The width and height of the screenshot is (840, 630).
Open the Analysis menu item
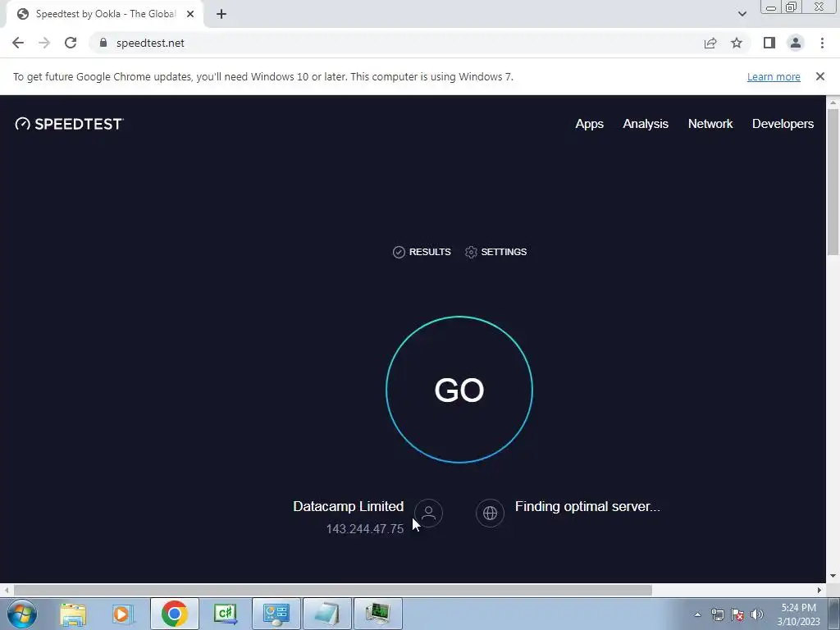click(x=646, y=124)
